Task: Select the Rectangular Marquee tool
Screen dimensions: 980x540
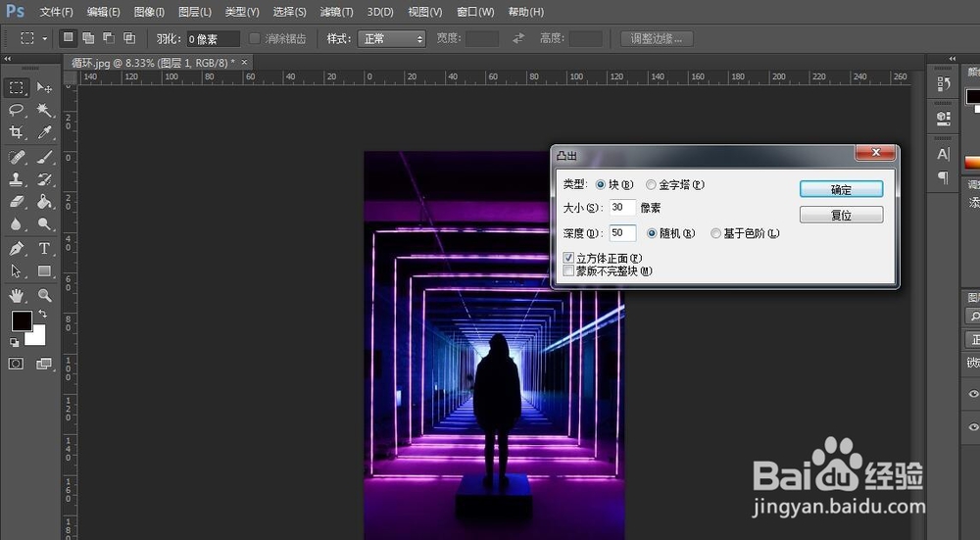Action: tap(17, 87)
